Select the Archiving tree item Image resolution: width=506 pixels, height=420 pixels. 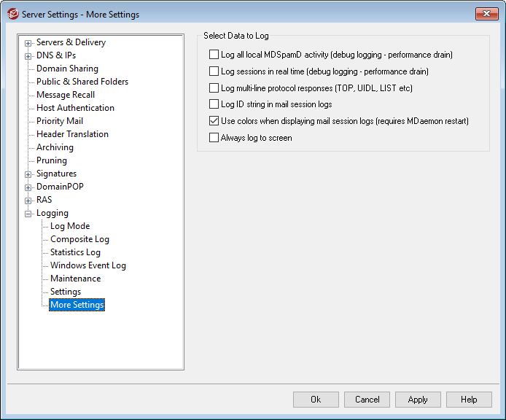pyautogui.click(x=55, y=147)
